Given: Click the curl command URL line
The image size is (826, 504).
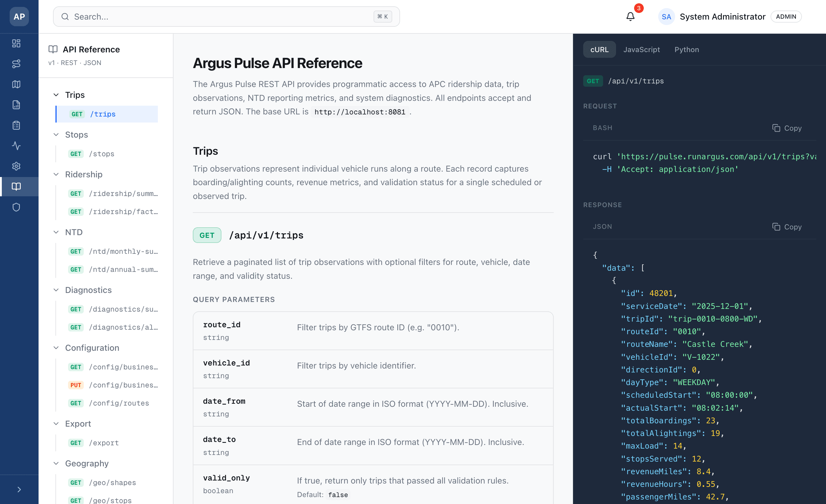Looking at the screenshot, I should click(x=704, y=157).
